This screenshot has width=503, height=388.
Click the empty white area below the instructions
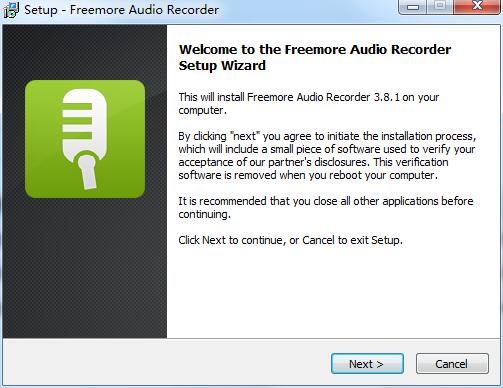(333, 293)
